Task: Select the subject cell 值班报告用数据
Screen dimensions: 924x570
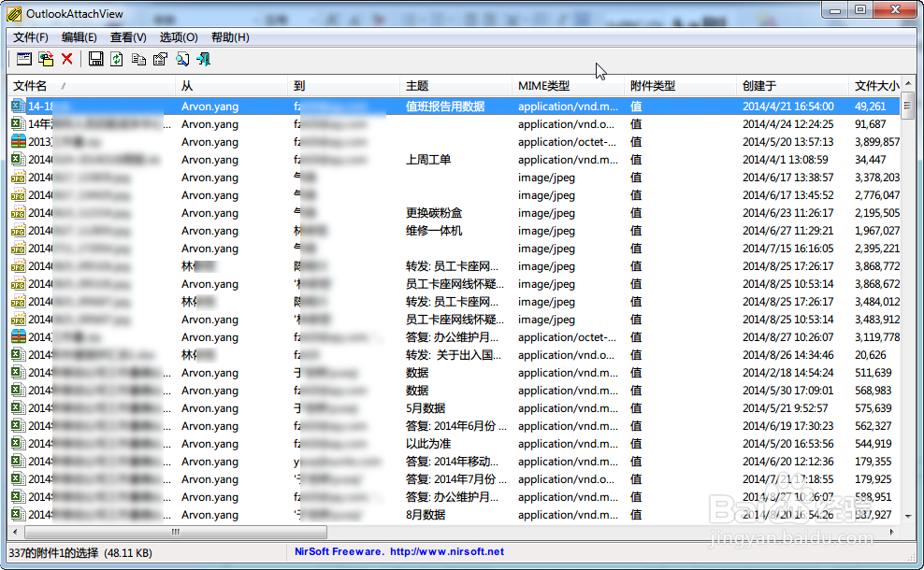Action: [x=445, y=107]
